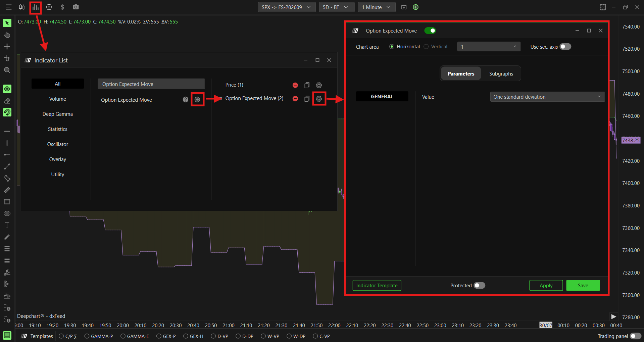644x342 pixels.
Task: Toggle the Trading panel switch
Action: 636,336
